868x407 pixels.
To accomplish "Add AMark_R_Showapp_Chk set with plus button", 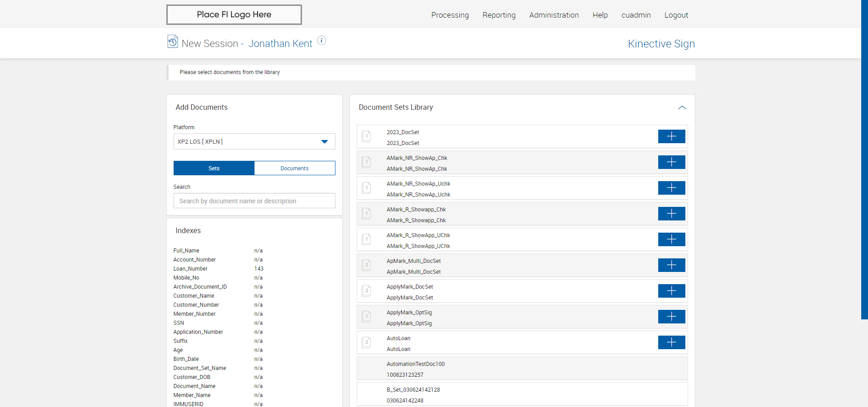I will 671,214.
